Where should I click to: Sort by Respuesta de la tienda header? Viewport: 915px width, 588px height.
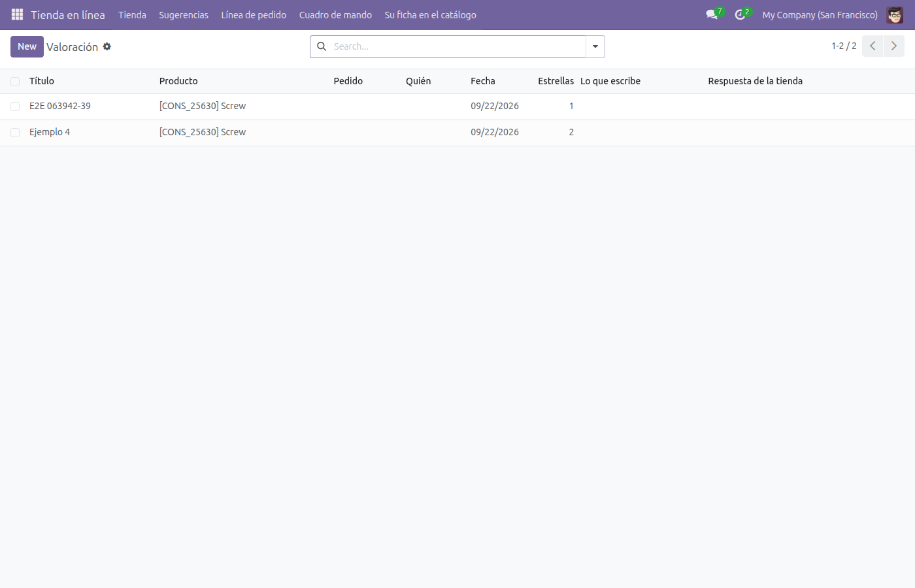point(756,81)
